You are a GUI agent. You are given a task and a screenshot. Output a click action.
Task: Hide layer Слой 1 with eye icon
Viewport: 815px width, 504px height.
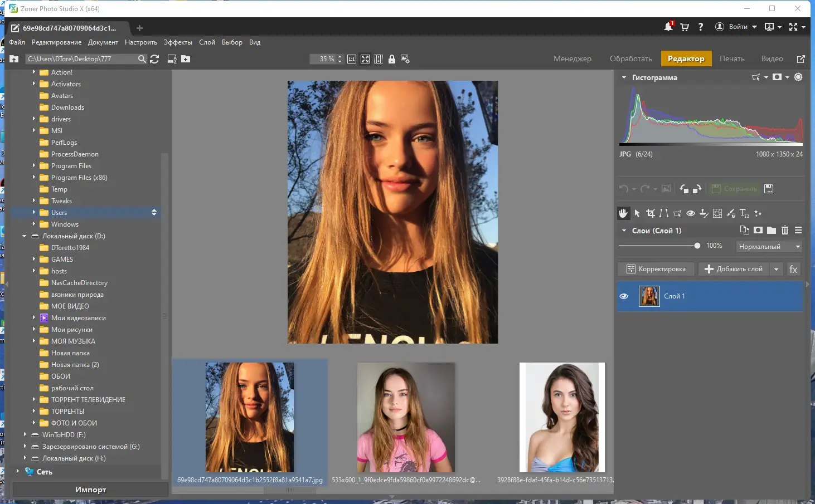click(x=624, y=296)
